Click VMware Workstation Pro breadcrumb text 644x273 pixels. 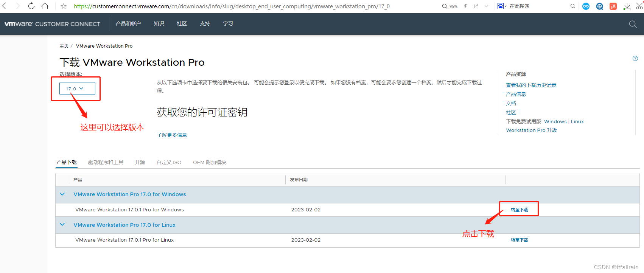104,46
